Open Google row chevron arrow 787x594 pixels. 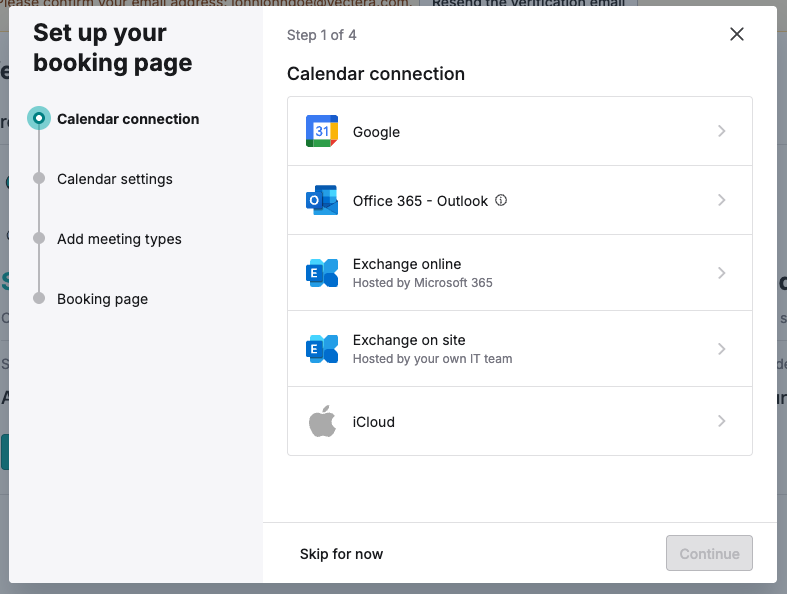721,131
